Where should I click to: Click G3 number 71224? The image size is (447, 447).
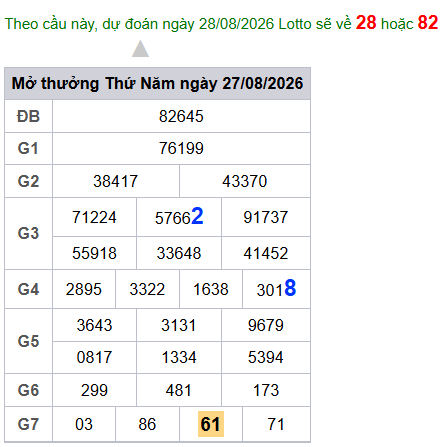(x=94, y=217)
